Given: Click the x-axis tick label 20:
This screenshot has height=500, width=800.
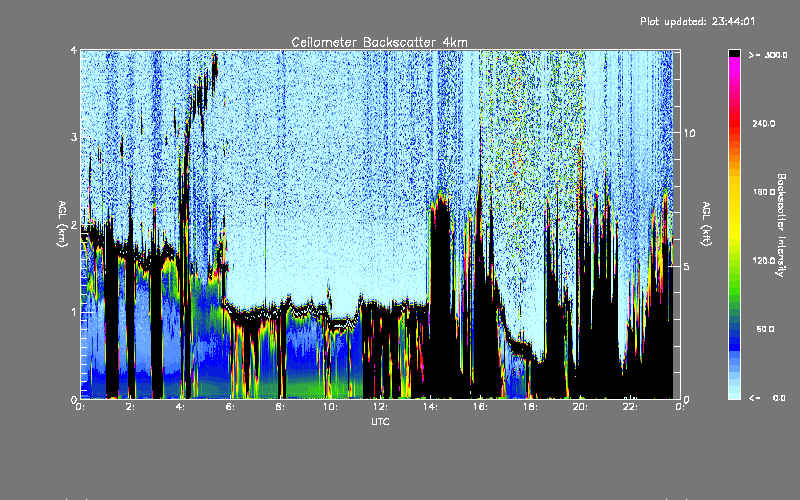Looking at the screenshot, I should pos(580,407).
